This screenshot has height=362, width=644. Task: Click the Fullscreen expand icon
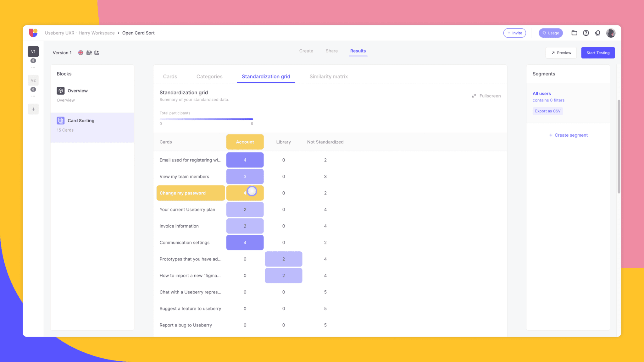(x=474, y=96)
